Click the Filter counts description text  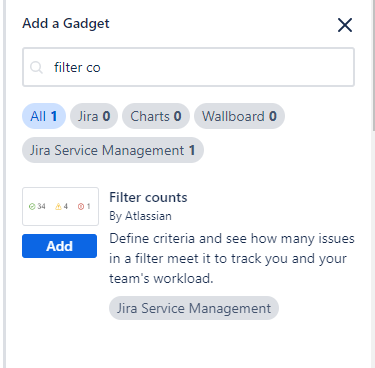[232, 258]
